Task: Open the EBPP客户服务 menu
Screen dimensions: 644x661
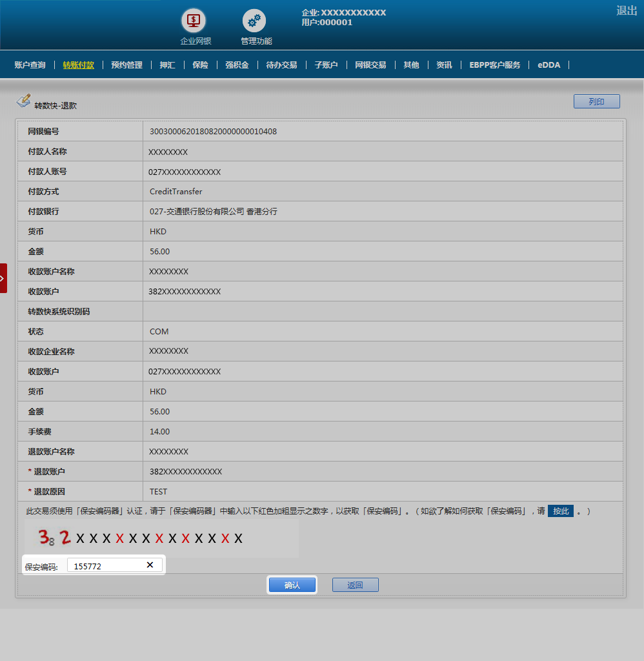Action: (494, 65)
